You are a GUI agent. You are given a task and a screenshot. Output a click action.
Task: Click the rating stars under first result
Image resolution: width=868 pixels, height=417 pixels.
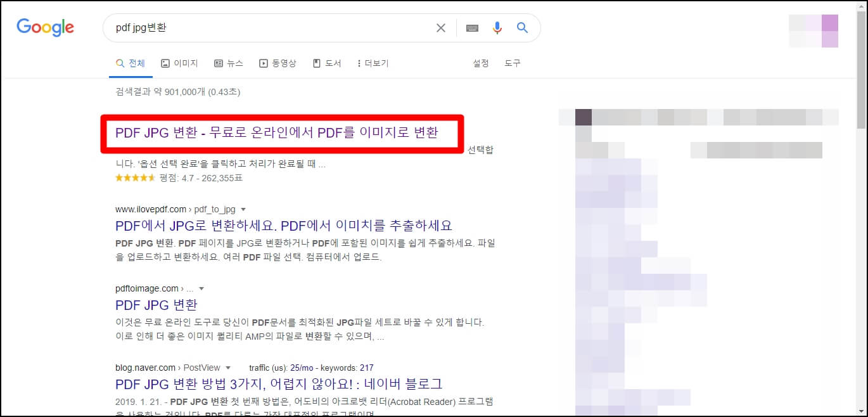coord(135,178)
